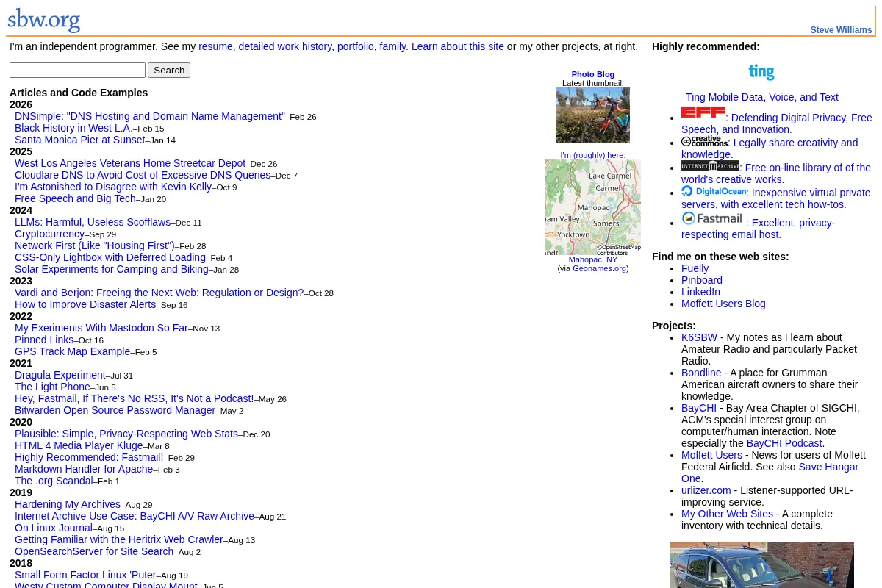The width and height of the screenshot is (882, 588).
Task: Click the Mahopac location map
Action: click(593, 207)
